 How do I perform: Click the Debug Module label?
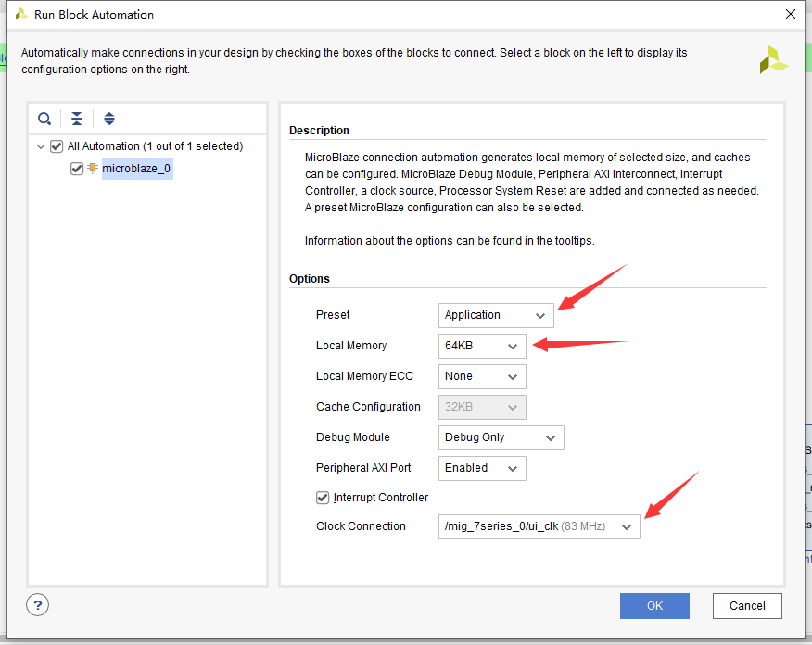352,436
